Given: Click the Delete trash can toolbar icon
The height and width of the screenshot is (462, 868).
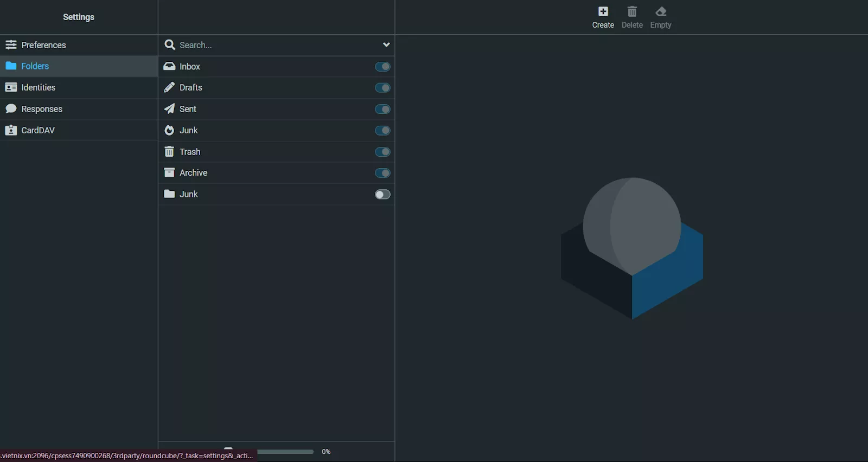Looking at the screenshot, I should pyautogui.click(x=632, y=11).
